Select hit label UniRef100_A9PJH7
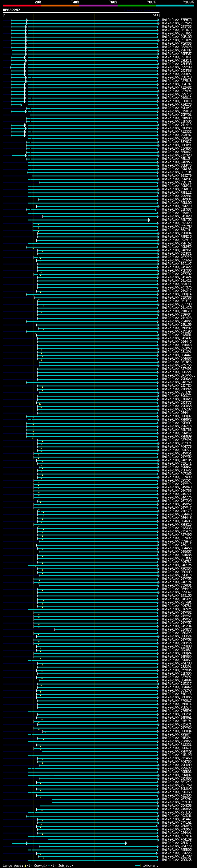Screen dimensions: 197x868 coord(177,50)
